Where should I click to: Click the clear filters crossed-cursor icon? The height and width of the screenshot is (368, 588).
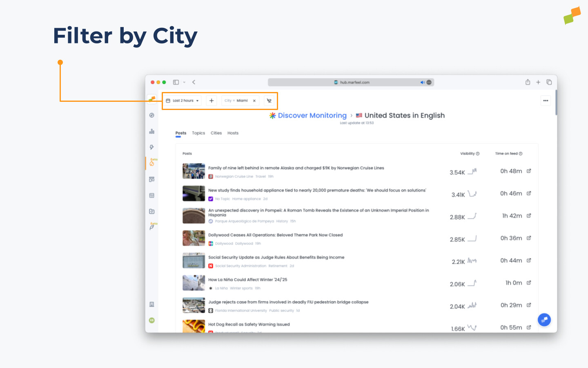pyautogui.click(x=269, y=100)
